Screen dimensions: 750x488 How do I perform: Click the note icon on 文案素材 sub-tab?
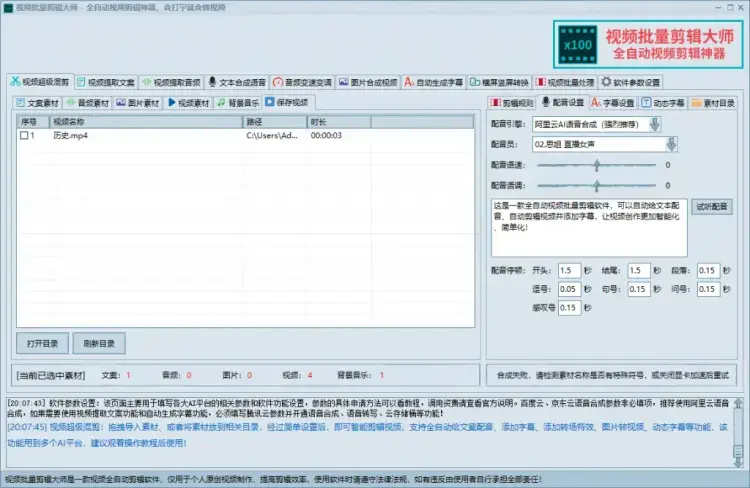click(21, 102)
